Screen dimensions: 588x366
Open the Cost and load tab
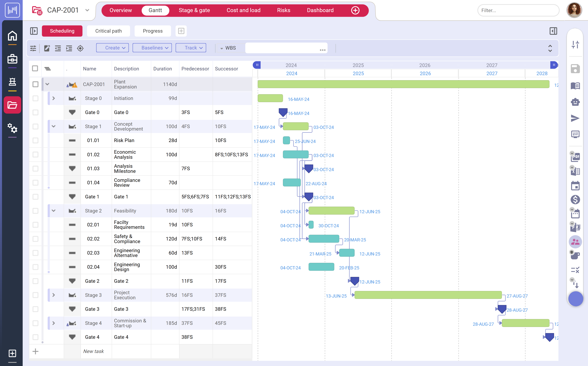(x=243, y=10)
